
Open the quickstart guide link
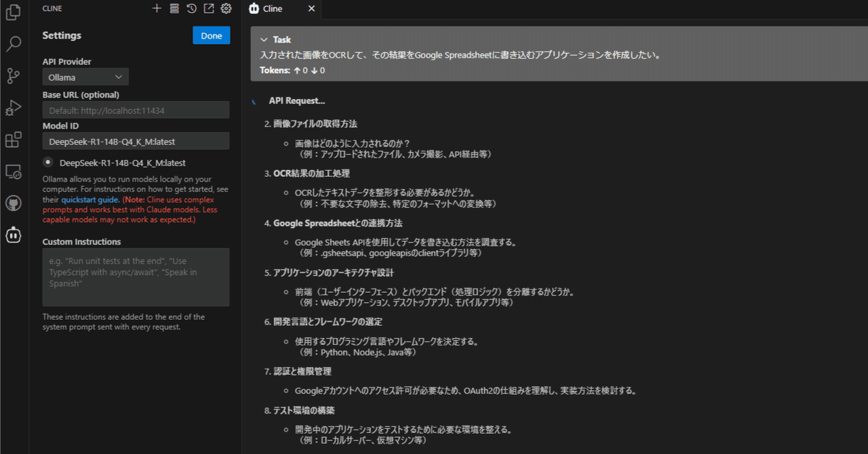pos(90,200)
